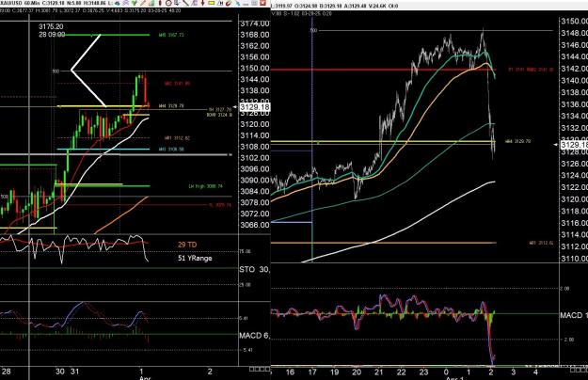Click date label '31' on left time axis
This screenshot has height=380, width=588.
coord(74,372)
